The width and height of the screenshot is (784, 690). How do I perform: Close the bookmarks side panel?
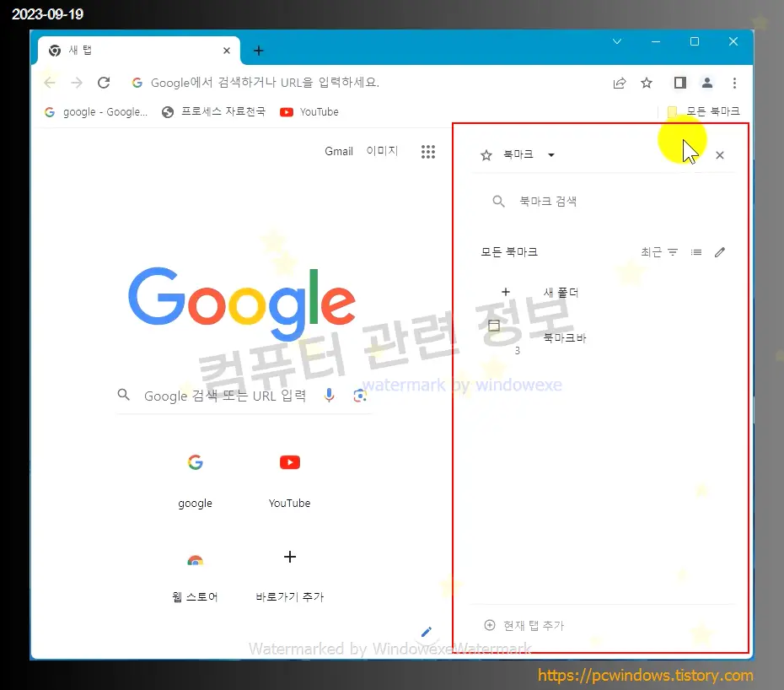pyautogui.click(x=720, y=155)
